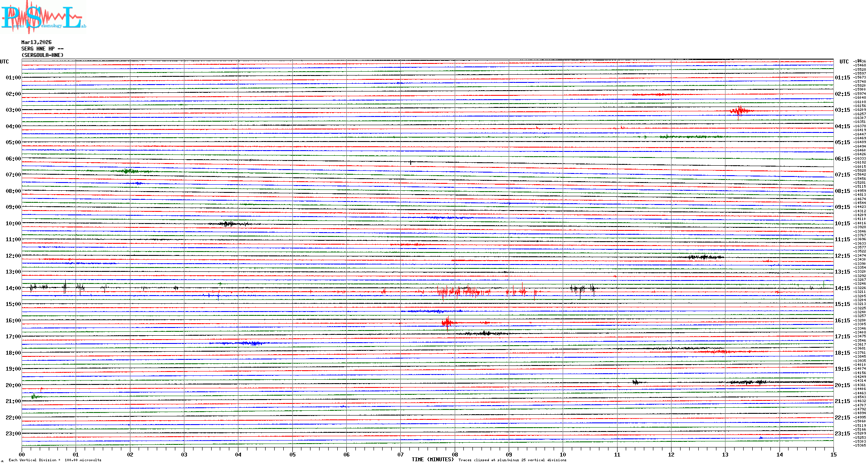Click the Traces clipped footer note

pyautogui.click(x=512, y=460)
